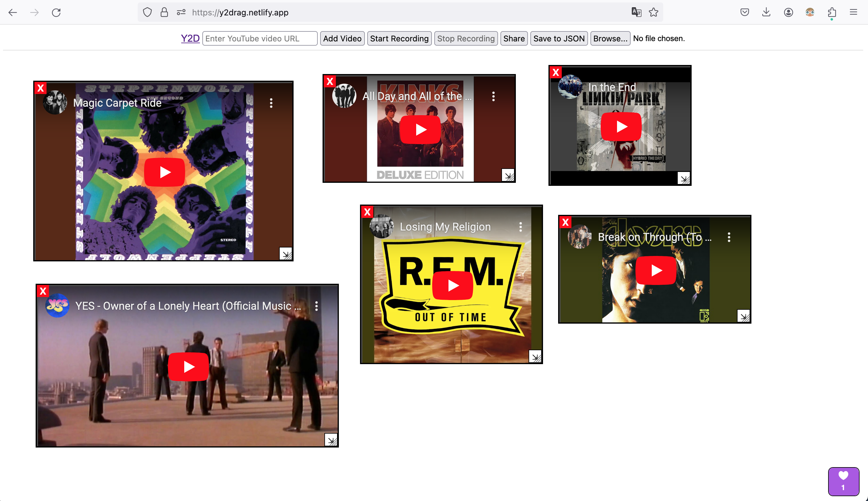Reload the page with refresh icon
This screenshot has height=501, width=868.
pyautogui.click(x=56, y=12)
